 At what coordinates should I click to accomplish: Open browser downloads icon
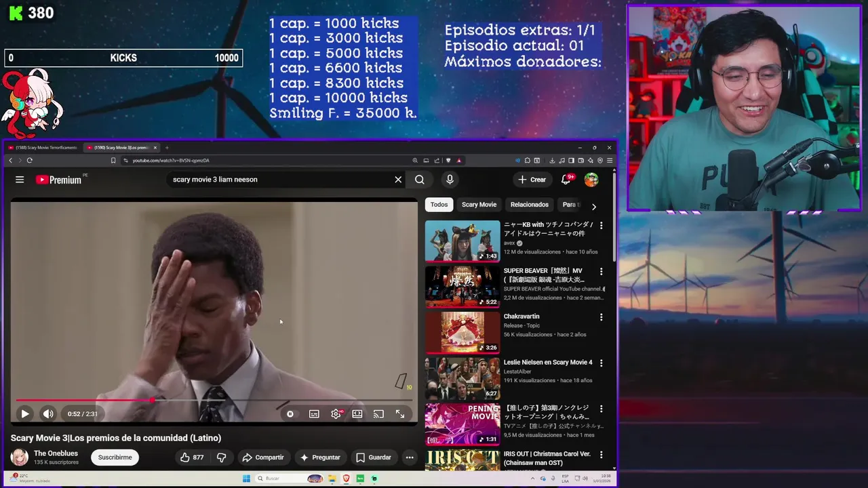pos(552,161)
